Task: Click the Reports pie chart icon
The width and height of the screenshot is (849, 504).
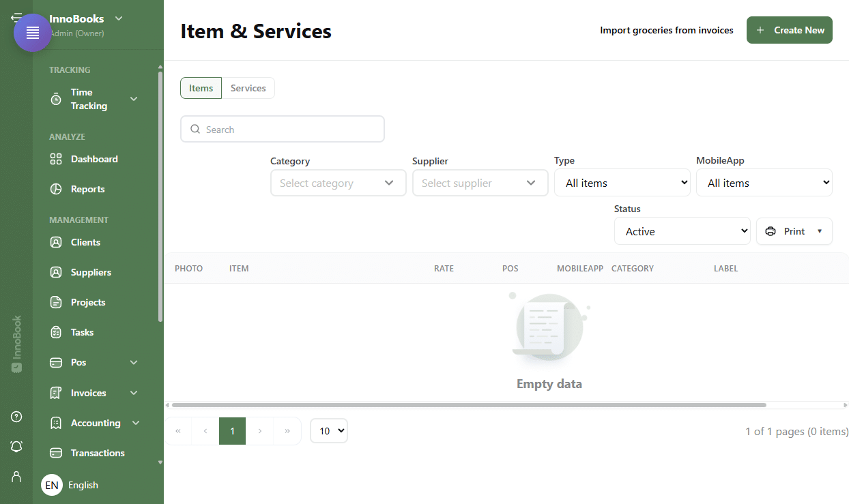Action: [56, 189]
